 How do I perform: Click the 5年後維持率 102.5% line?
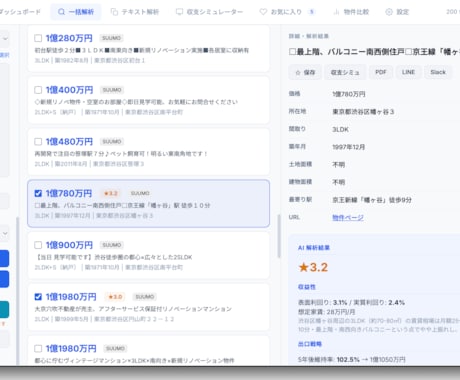(352, 360)
